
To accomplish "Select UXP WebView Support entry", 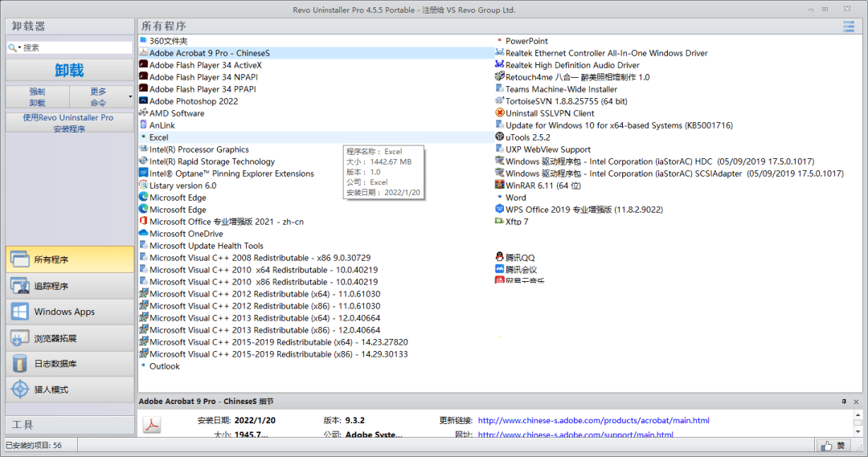I will [548, 149].
